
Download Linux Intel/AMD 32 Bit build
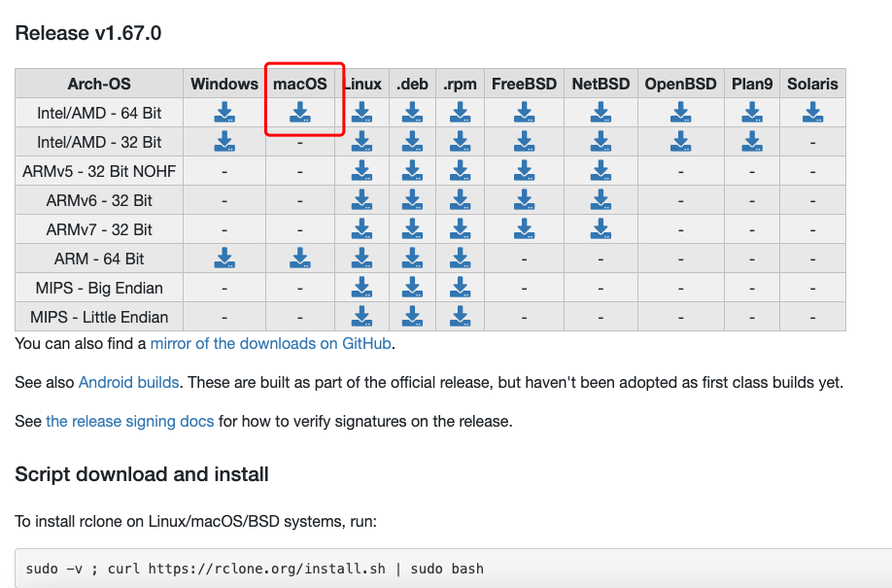tap(361, 141)
